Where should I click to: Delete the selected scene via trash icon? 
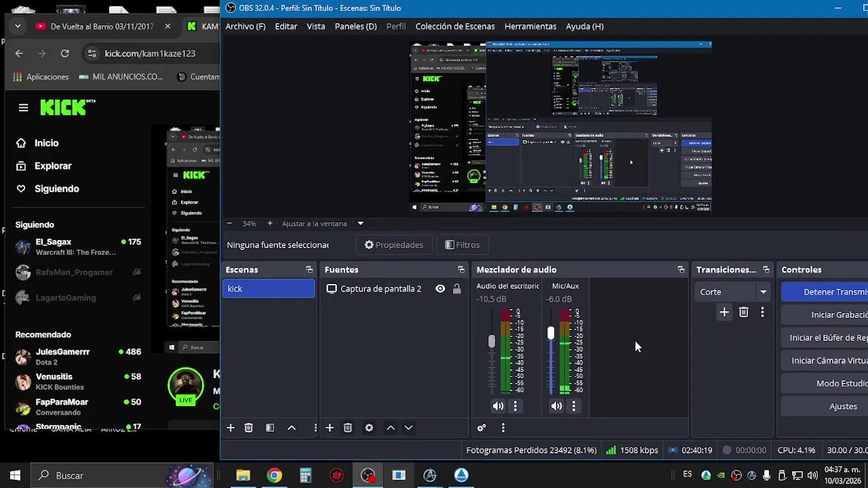click(249, 428)
